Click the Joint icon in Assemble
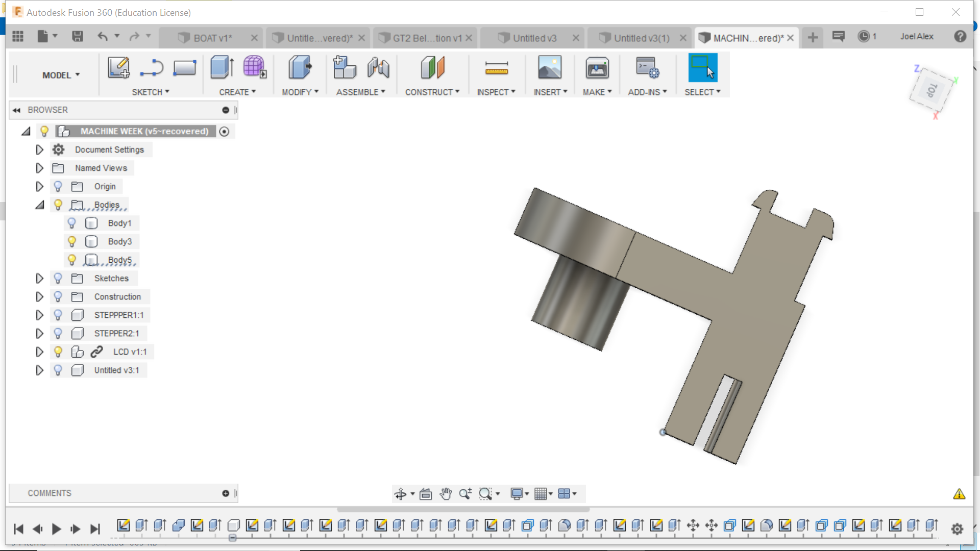Screen dimensions: 980x551 (378, 68)
